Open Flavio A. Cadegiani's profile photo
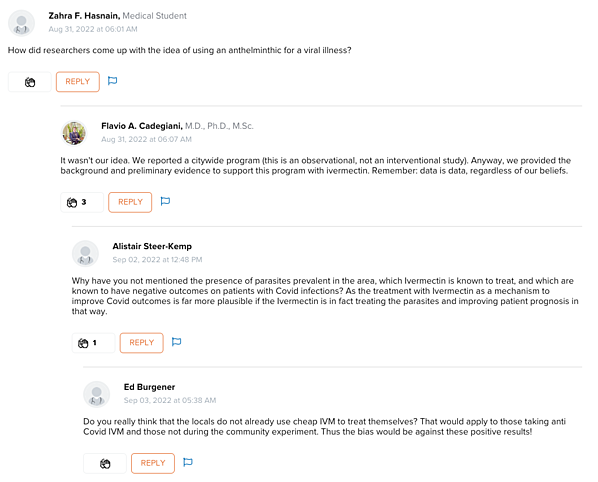598x482 pixels. 74,133
